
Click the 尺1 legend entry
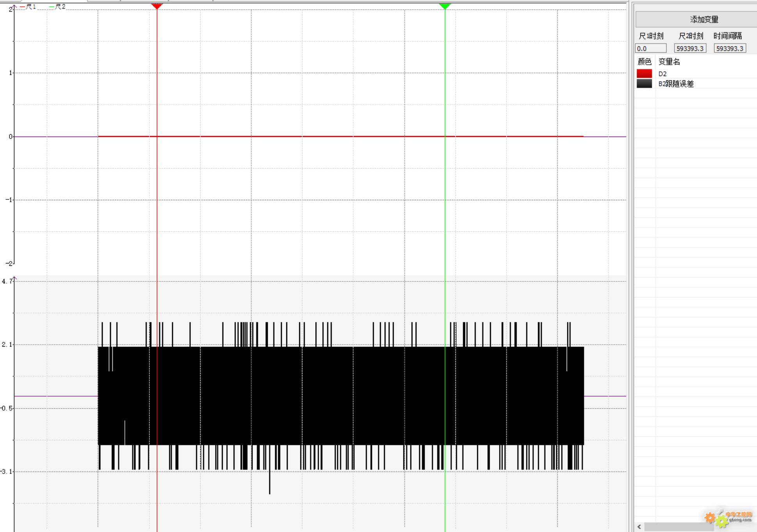[28, 7]
